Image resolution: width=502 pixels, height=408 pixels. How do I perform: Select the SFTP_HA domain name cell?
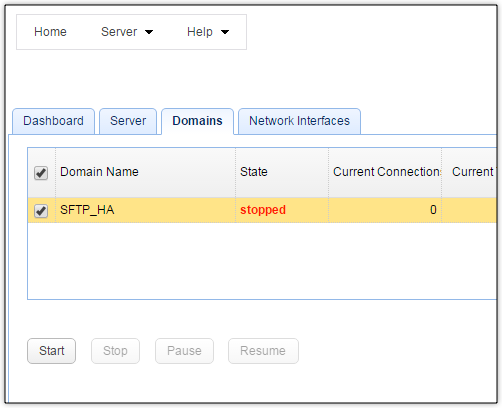(145, 210)
